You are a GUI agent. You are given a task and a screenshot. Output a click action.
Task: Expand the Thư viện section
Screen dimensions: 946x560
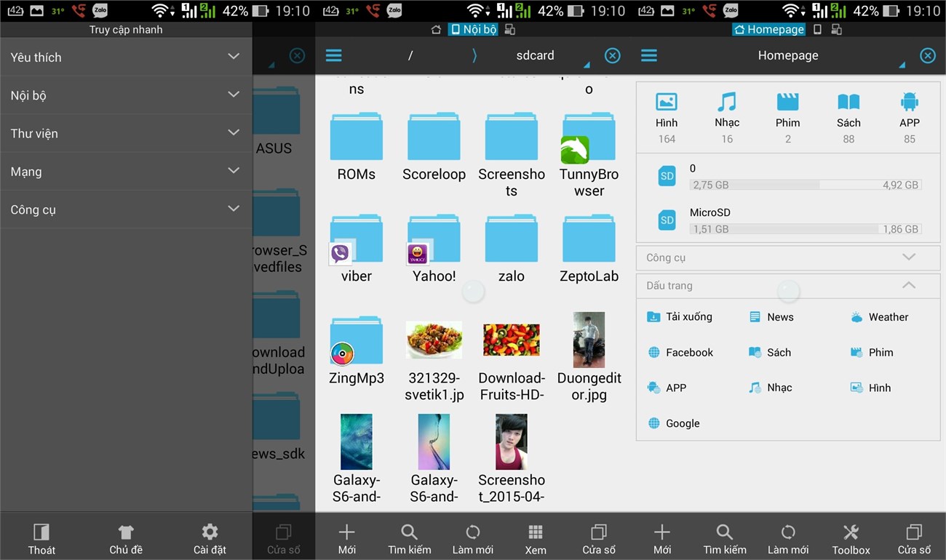(x=127, y=133)
